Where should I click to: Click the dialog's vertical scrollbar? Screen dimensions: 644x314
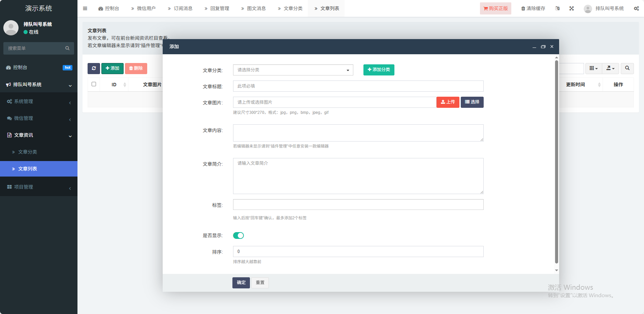(556, 162)
